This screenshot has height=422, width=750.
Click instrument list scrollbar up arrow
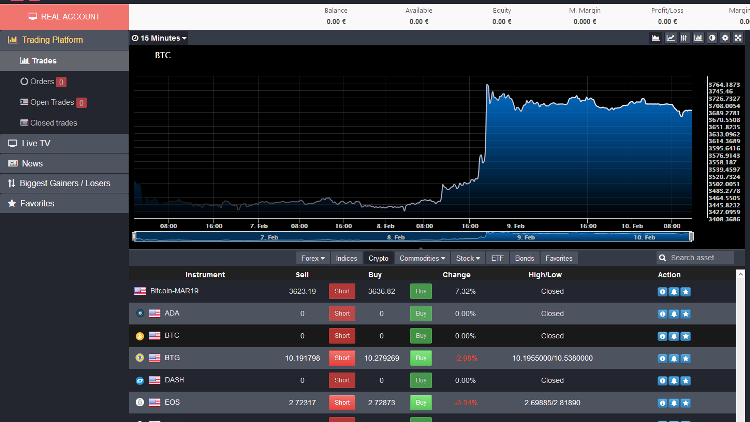740,274
